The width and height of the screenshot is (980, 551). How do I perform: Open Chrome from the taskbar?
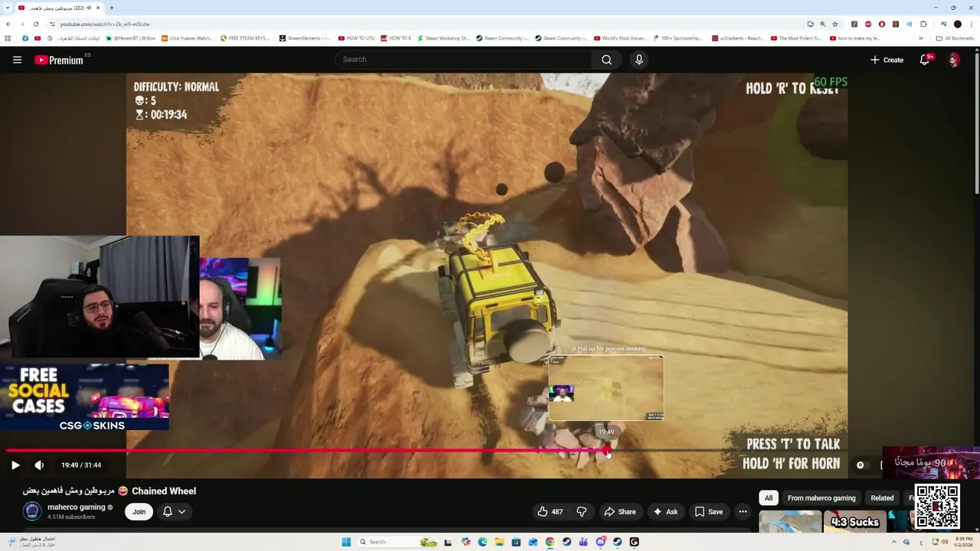tap(550, 542)
